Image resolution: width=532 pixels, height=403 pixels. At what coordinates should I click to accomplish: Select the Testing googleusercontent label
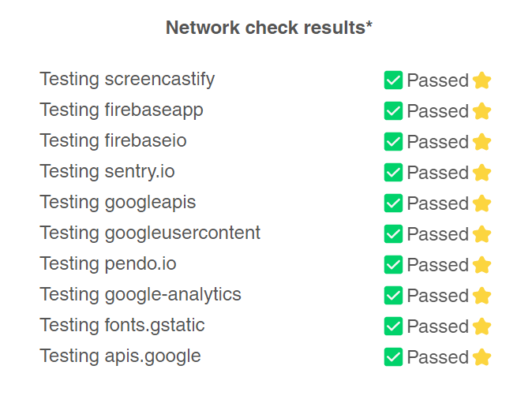coord(150,233)
